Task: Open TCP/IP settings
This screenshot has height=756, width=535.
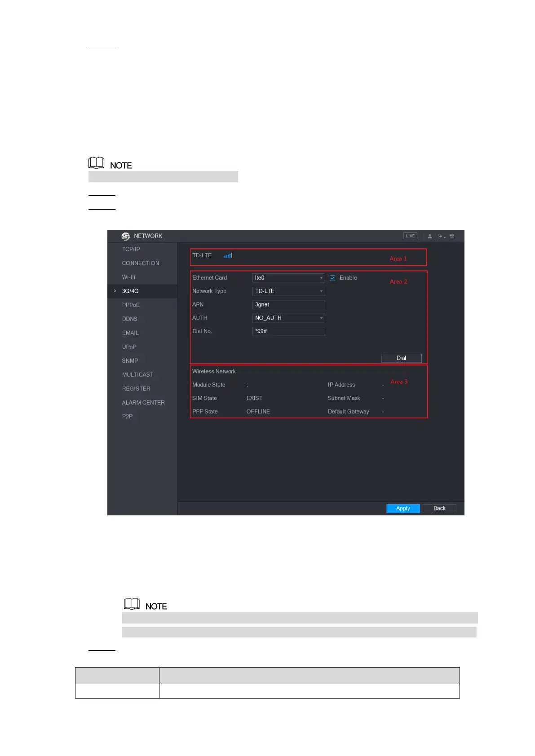Action: pyautogui.click(x=131, y=249)
